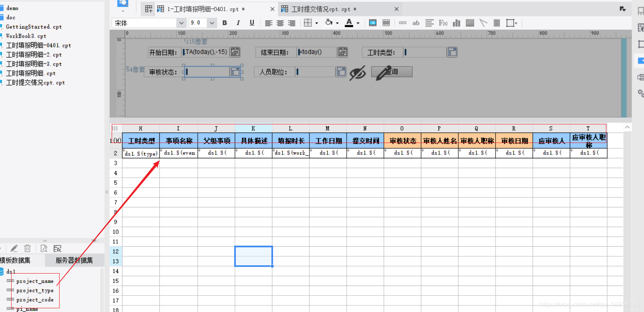This screenshot has width=644, height=312.
Task: Center-align cell text
Action: point(280,23)
